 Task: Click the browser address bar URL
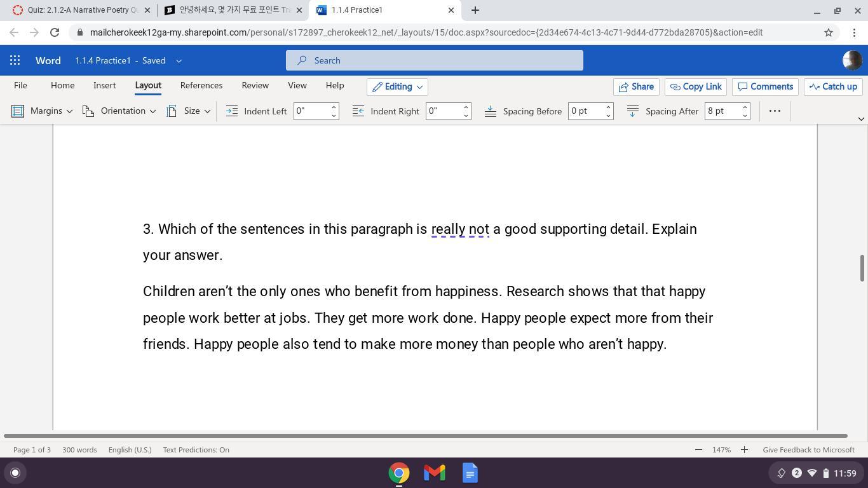click(x=426, y=32)
